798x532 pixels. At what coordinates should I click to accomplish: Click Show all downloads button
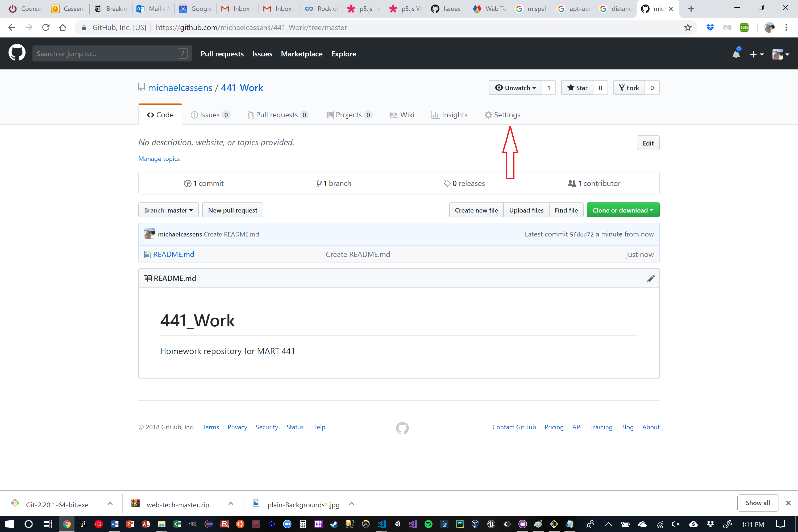(x=758, y=503)
